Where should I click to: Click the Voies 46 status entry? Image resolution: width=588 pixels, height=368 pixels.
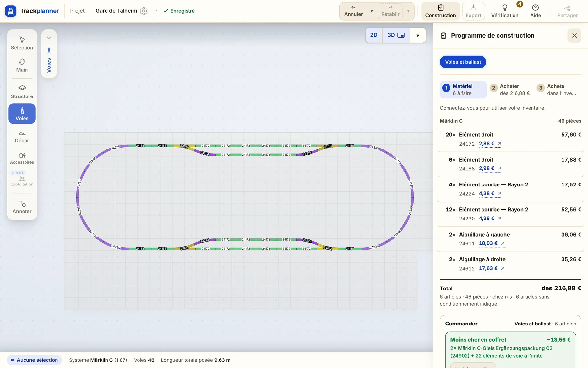tap(144, 360)
